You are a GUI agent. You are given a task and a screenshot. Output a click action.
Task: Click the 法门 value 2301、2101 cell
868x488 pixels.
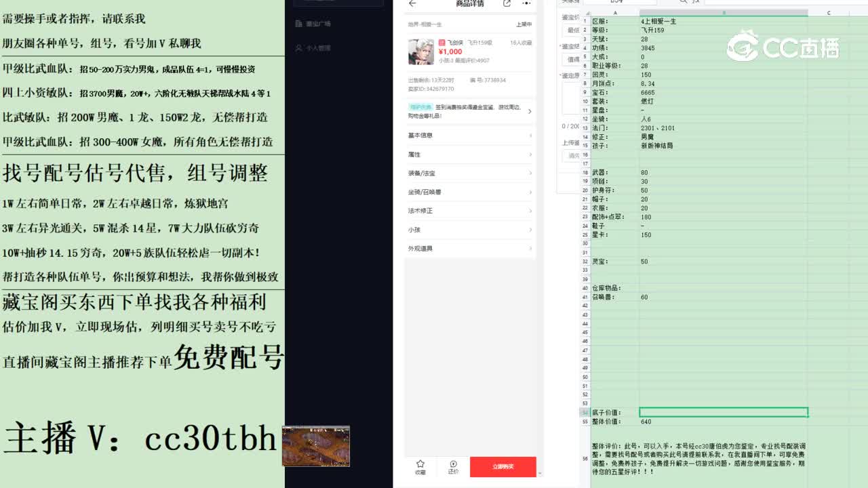pos(724,128)
